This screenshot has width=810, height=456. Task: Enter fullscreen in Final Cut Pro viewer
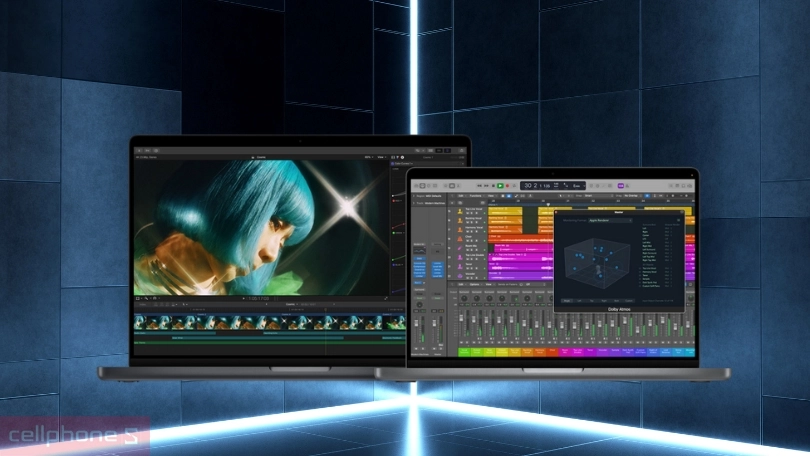386,298
